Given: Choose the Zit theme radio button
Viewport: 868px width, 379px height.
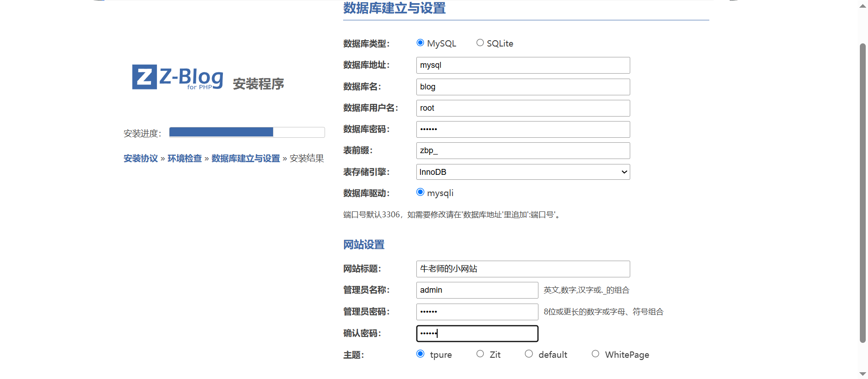Looking at the screenshot, I should click(480, 354).
